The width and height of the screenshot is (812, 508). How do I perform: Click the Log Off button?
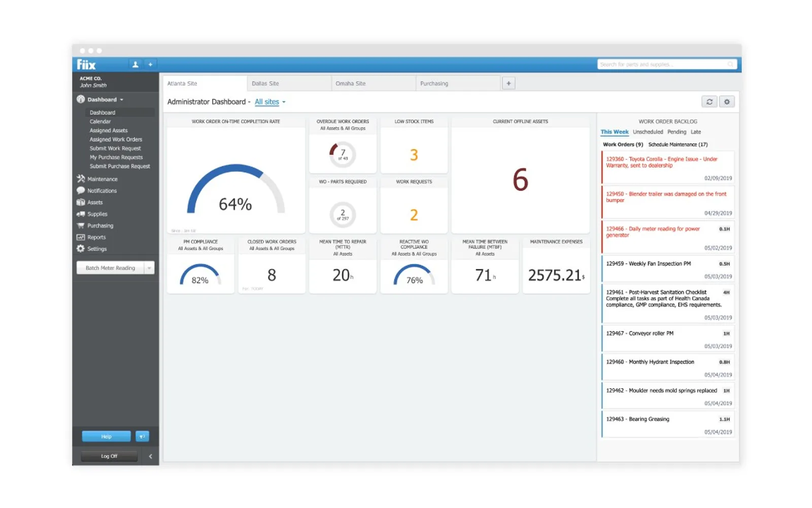tap(109, 456)
